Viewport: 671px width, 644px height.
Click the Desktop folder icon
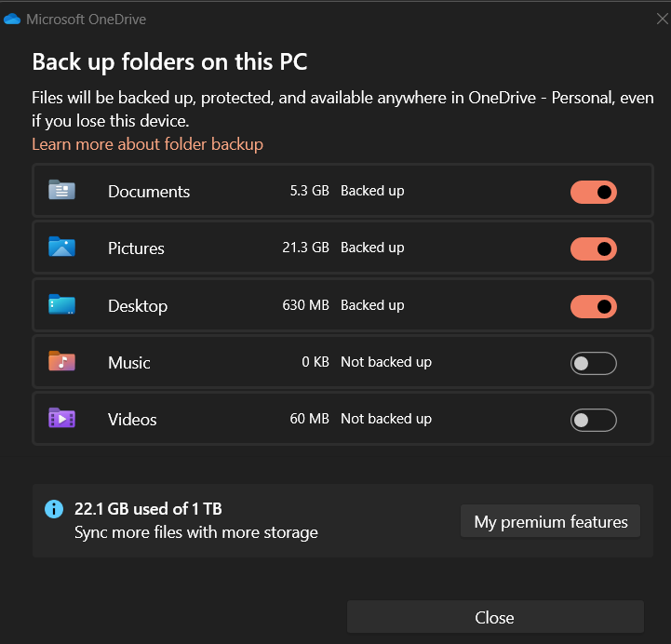tap(61, 304)
